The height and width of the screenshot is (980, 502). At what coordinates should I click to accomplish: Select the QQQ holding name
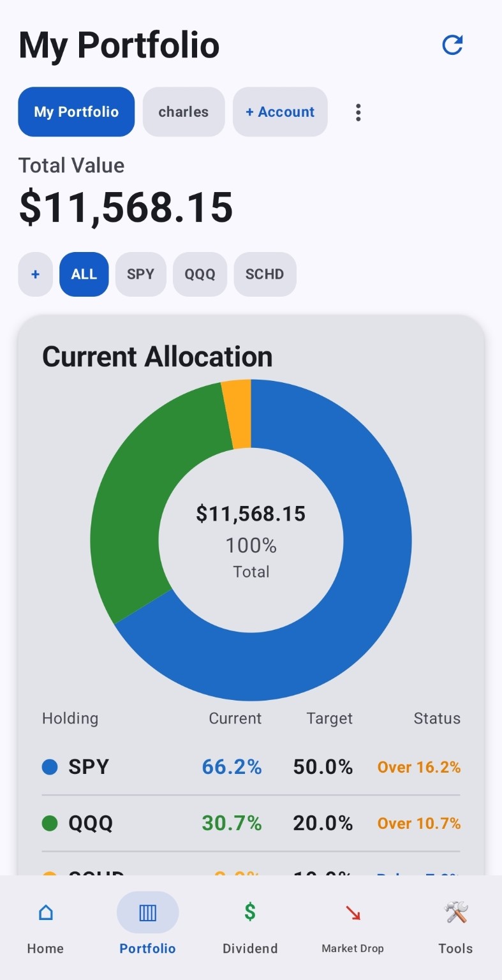(91, 824)
